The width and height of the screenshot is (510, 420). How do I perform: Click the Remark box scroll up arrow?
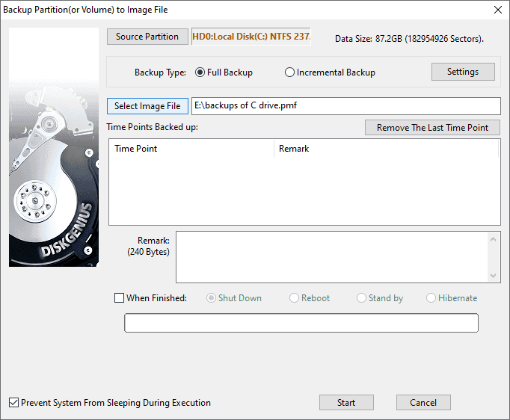click(494, 239)
